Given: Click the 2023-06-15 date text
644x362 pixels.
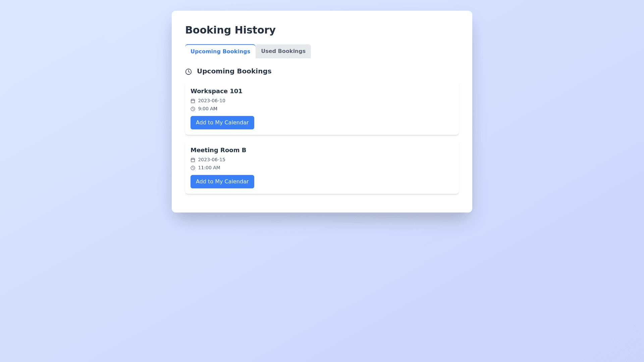Looking at the screenshot, I should pyautogui.click(x=212, y=160).
